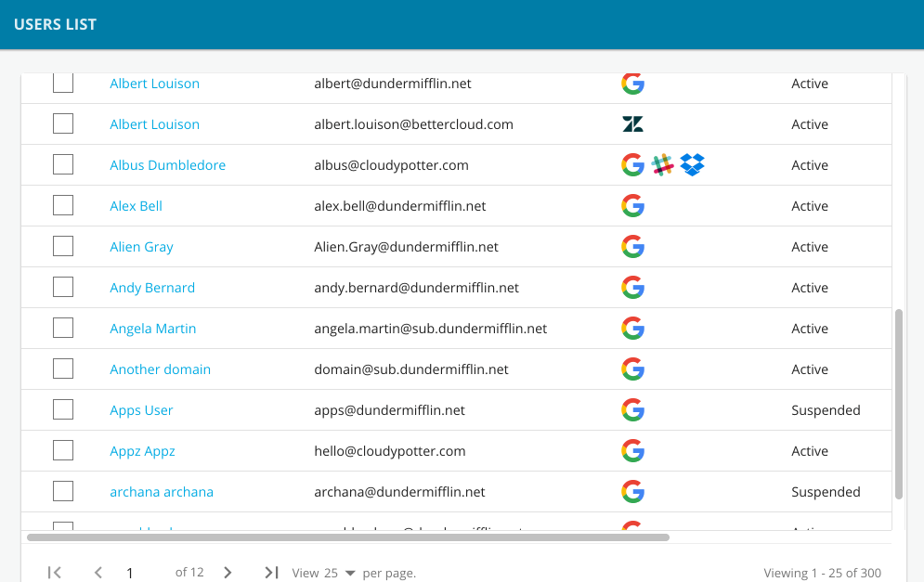Open Alex Bell user link
The image size is (924, 582).
pos(136,205)
